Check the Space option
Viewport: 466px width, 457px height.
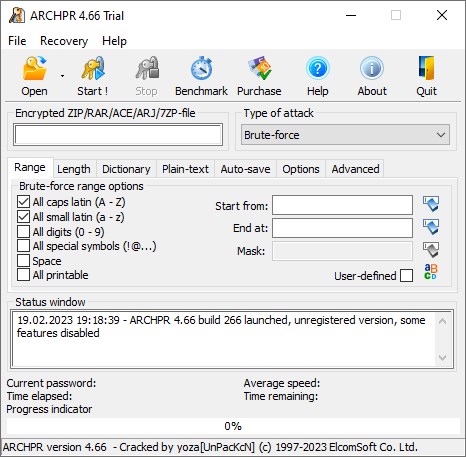pyautogui.click(x=23, y=261)
